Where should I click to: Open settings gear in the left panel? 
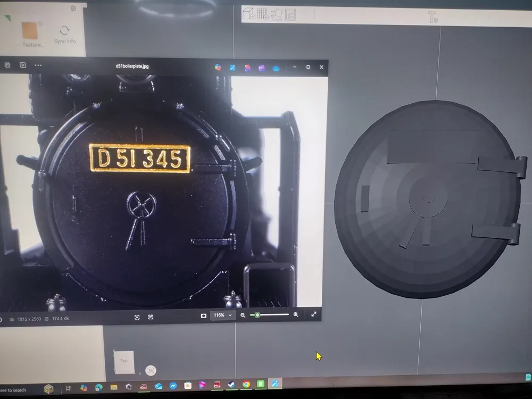[x=73, y=9]
